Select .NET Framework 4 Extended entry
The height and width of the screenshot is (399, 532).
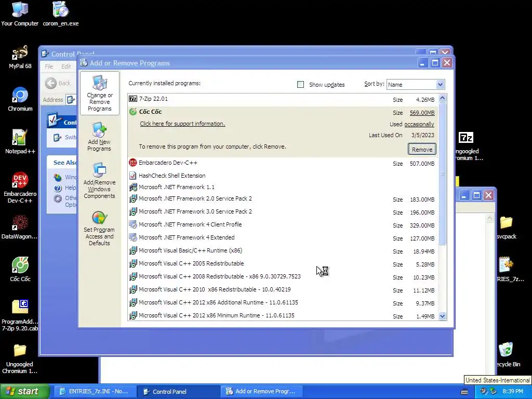283,238
